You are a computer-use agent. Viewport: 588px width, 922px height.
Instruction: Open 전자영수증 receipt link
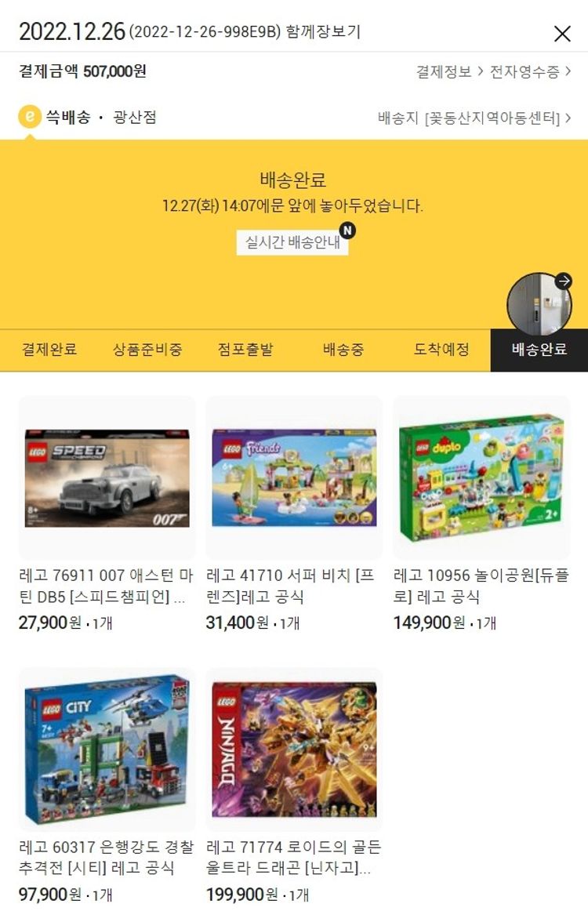[x=530, y=72]
